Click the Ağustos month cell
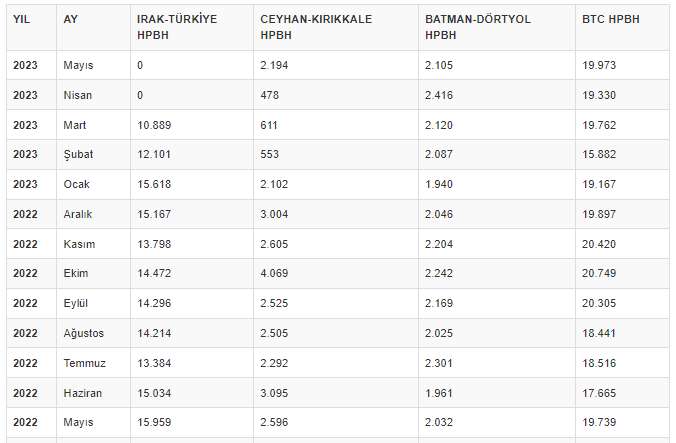The width and height of the screenshot is (676, 443). pyautogui.click(x=83, y=333)
